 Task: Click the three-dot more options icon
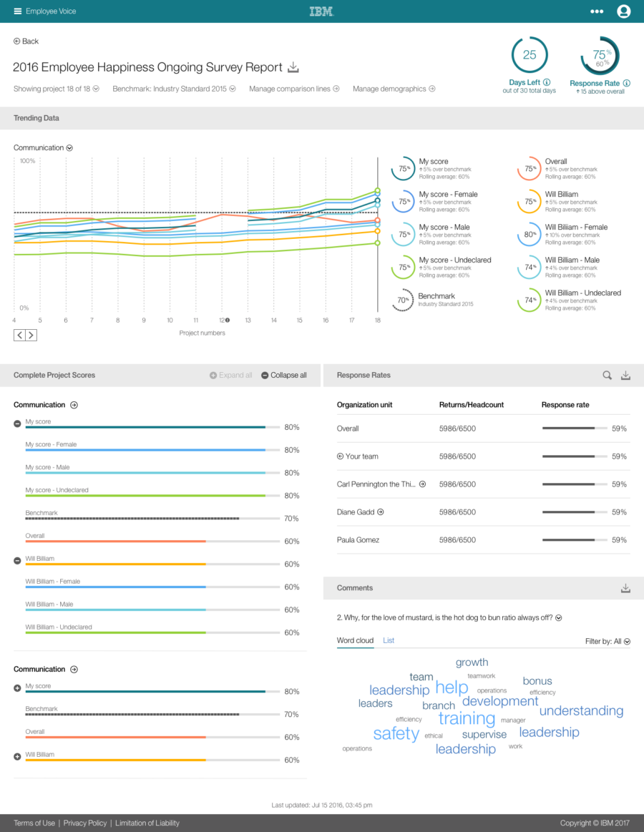click(x=597, y=11)
